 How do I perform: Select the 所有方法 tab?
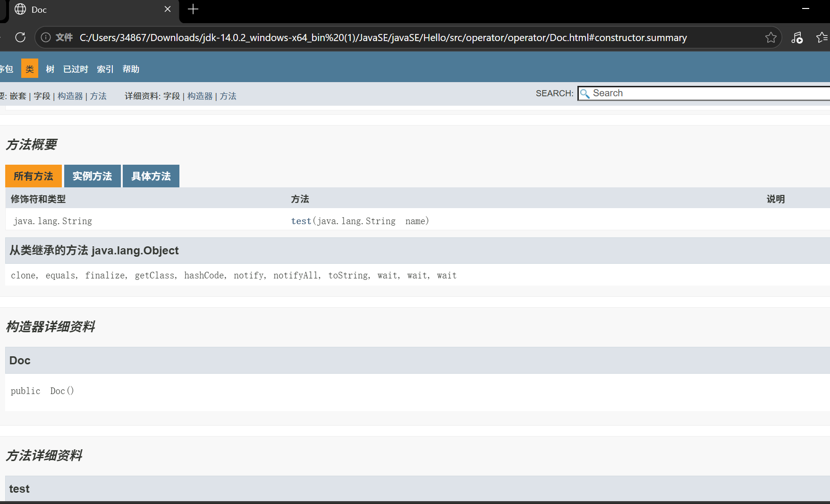tap(34, 176)
